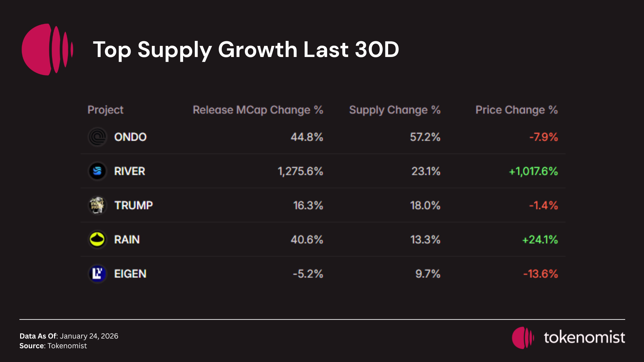Click the 'Top Supply Growth Last 30D' title
This screenshot has width=644, height=362.
click(246, 50)
